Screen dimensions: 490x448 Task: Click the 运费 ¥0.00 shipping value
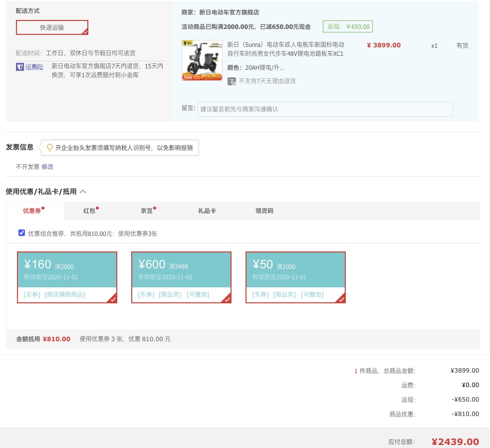pos(471,385)
